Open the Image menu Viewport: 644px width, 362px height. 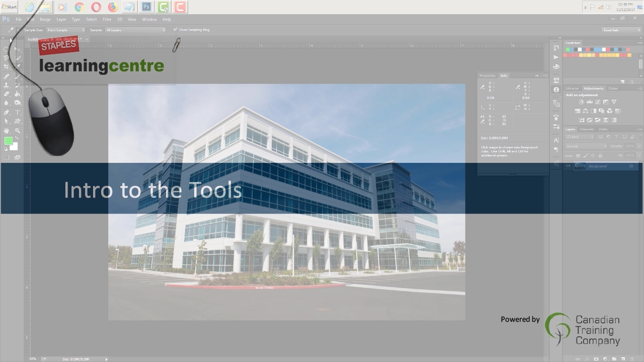(x=45, y=19)
